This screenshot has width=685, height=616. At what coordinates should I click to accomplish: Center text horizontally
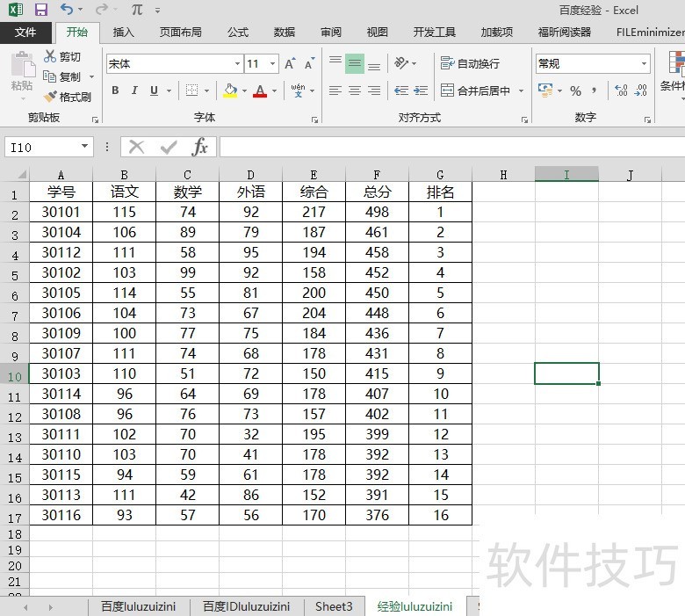coord(354,91)
